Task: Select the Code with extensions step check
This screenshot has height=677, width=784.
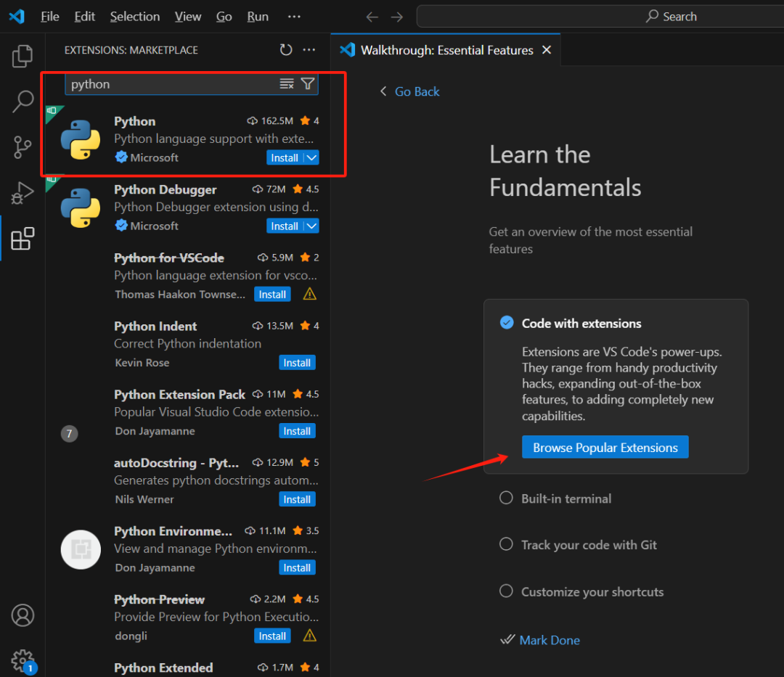Action: coord(507,323)
